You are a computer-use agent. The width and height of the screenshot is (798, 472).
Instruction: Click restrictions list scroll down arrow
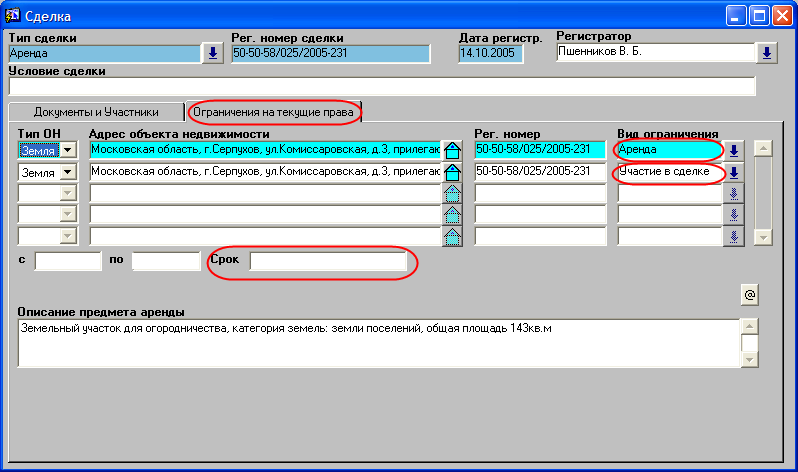click(x=763, y=237)
